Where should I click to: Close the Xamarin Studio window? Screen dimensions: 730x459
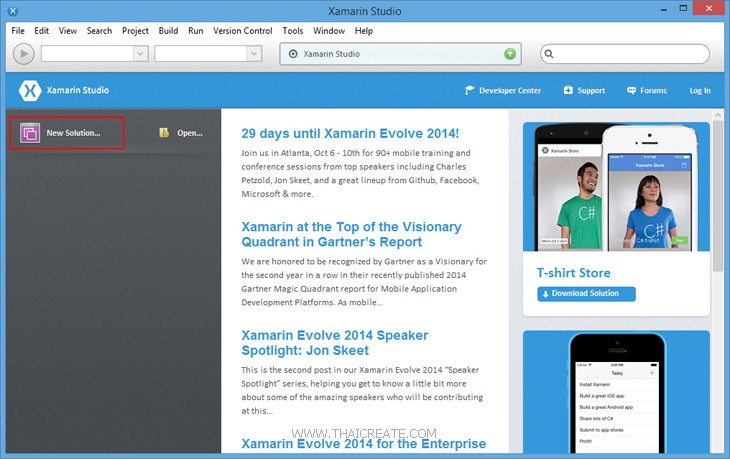pos(709,9)
